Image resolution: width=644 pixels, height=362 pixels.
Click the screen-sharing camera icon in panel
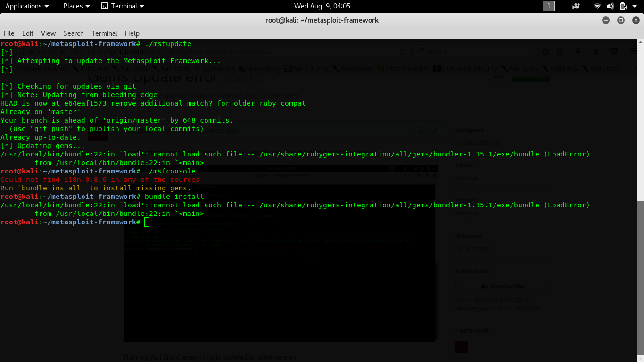coord(576,6)
